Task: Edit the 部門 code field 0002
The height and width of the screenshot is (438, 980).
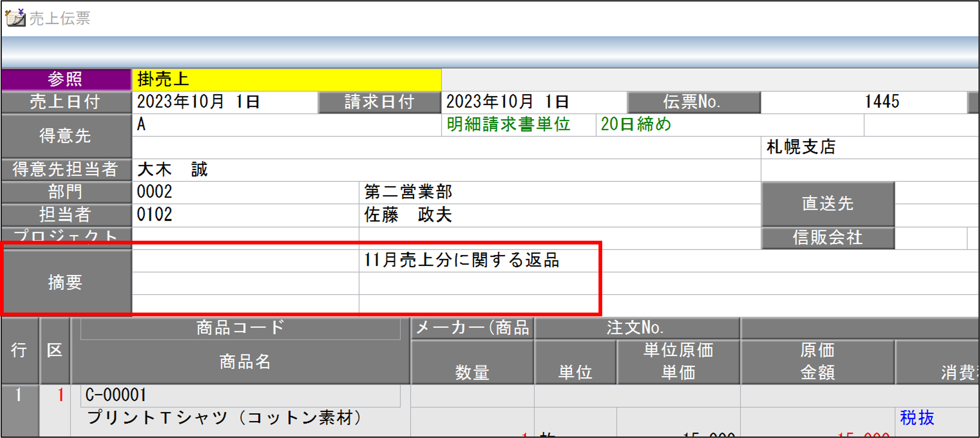Action: 245,192
